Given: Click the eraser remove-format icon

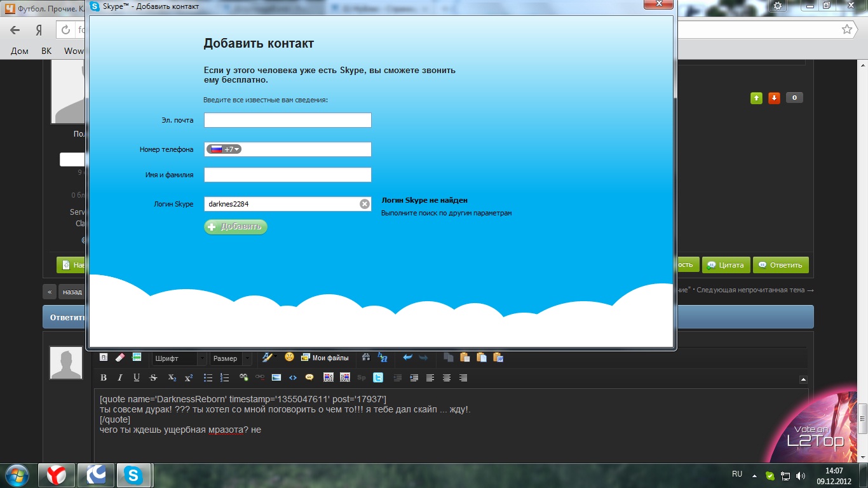Looking at the screenshot, I should pos(120,358).
